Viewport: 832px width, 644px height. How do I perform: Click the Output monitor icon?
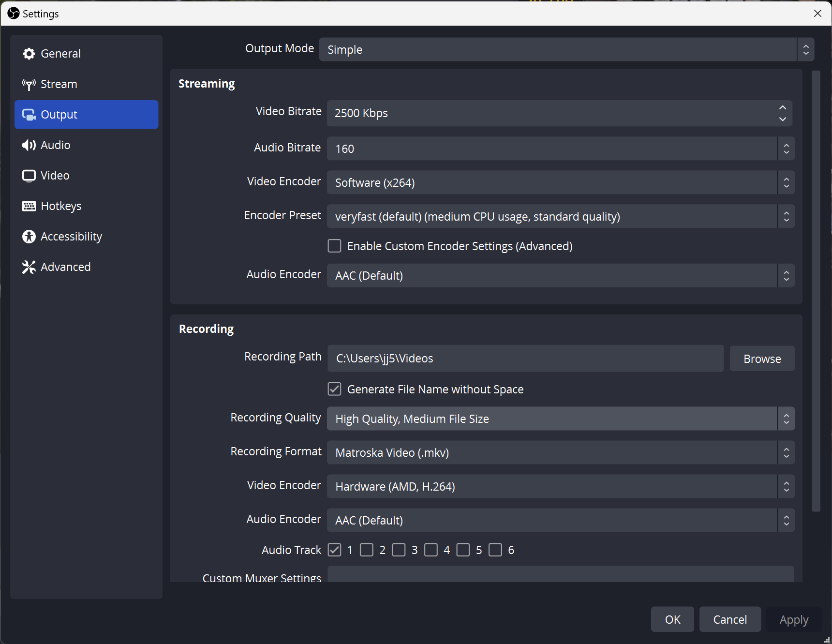(29, 115)
